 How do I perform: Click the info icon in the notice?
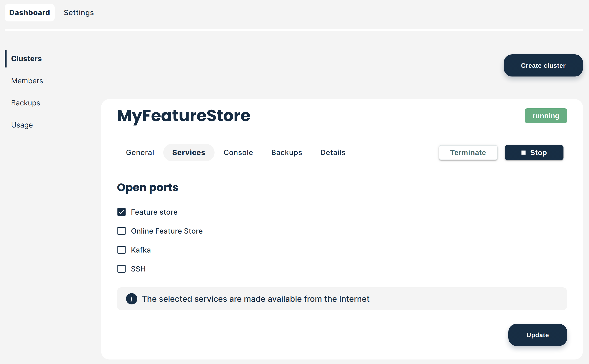point(131,299)
